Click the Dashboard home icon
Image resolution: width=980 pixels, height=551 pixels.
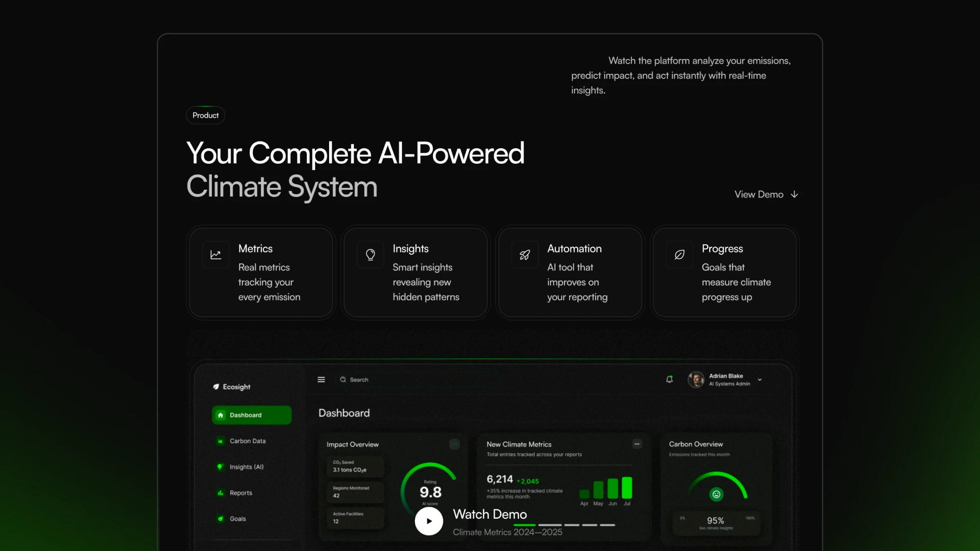[220, 415]
